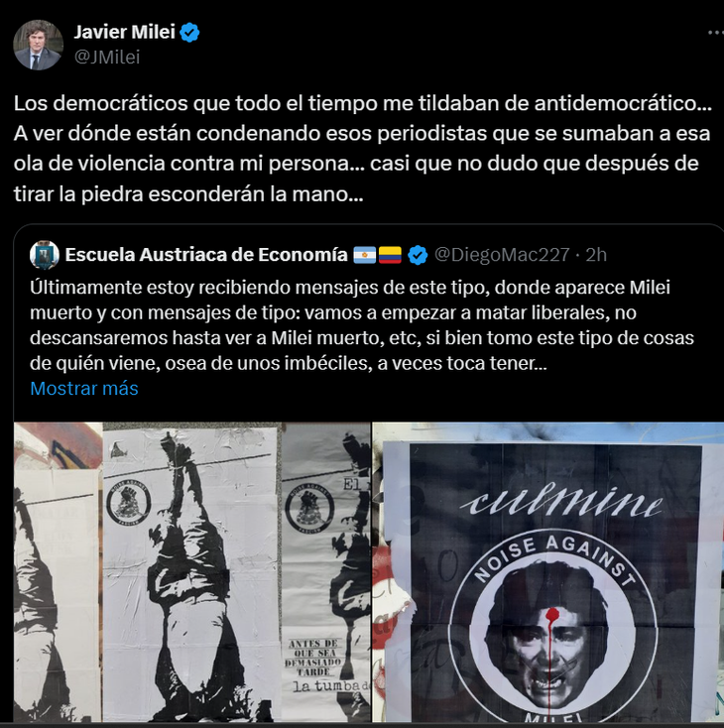Click the Javier Milei display name

tap(124, 32)
